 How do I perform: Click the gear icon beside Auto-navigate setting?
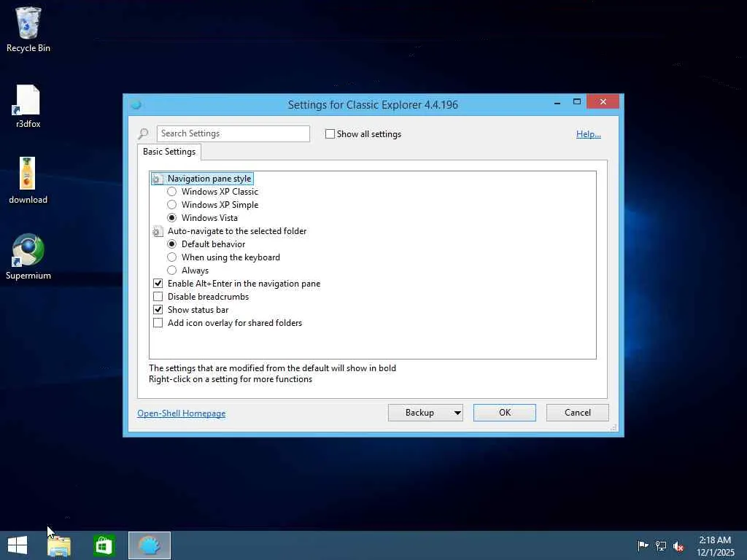[x=158, y=231]
